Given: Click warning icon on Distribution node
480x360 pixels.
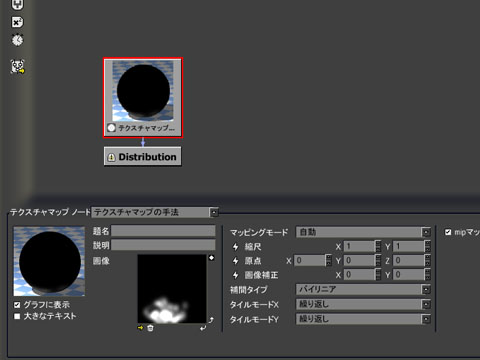Looking at the screenshot, I should pos(111,157).
